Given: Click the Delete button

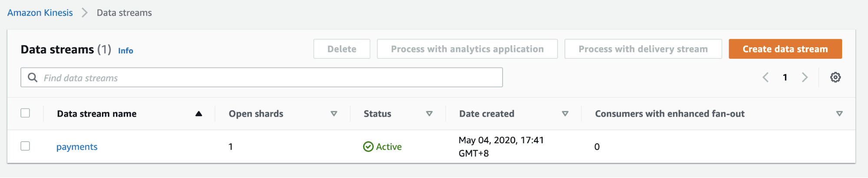Looking at the screenshot, I should pos(342,49).
